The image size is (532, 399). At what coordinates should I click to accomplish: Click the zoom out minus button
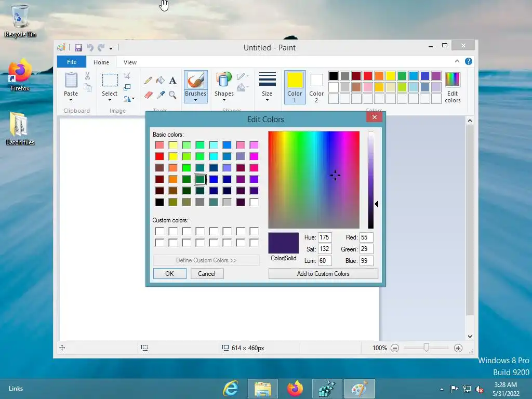click(x=395, y=348)
